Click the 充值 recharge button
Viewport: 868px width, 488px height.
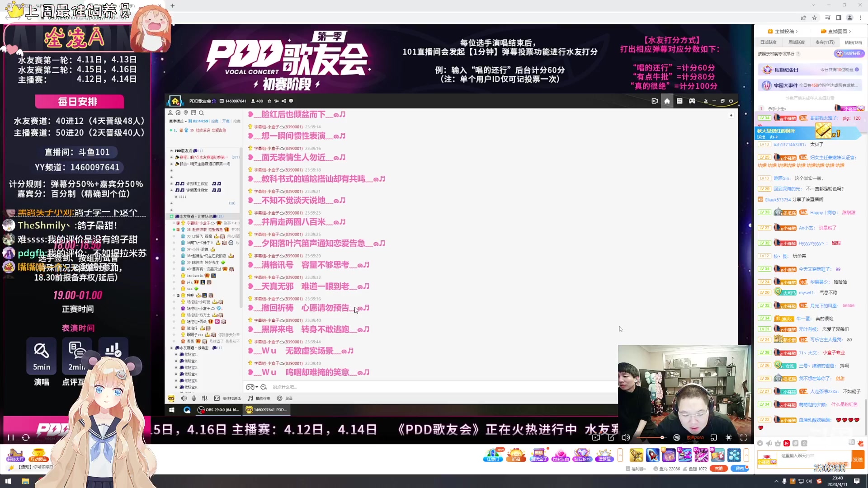718,469
